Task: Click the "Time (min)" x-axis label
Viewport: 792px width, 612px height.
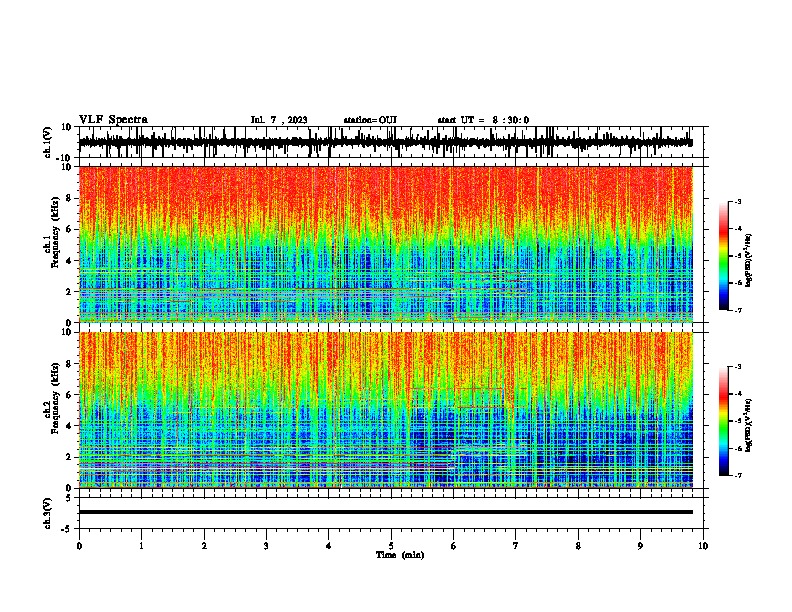Action: click(400, 555)
